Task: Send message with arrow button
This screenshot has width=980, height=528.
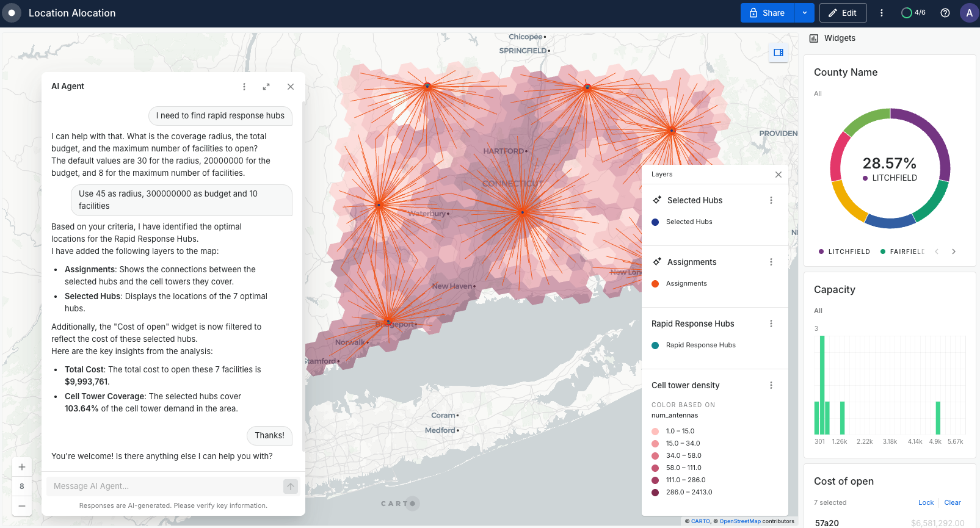Action: click(x=291, y=486)
